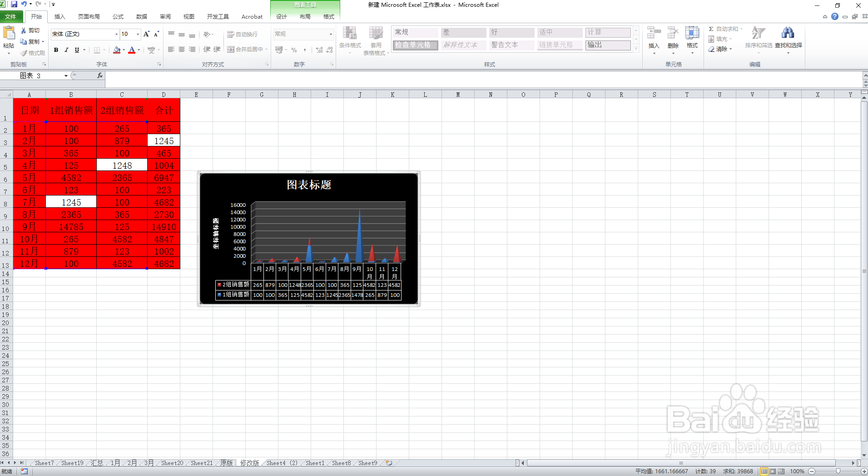868x476 pixels.
Task: Toggle align text right
Action: [x=192, y=50]
